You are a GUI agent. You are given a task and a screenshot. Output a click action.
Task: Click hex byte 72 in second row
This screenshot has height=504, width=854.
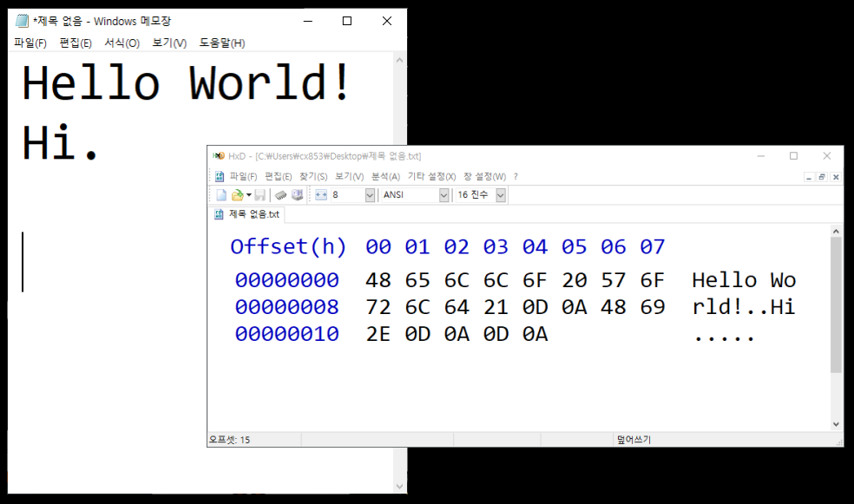tap(378, 307)
